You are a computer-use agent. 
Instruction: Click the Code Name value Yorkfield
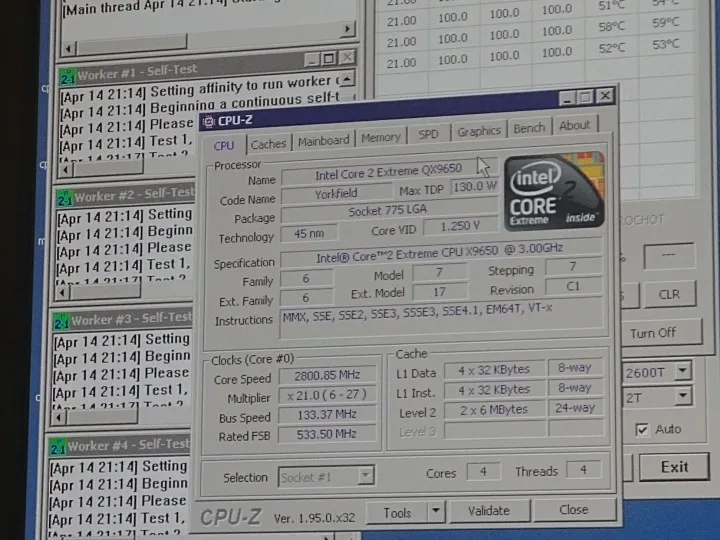coord(336,194)
